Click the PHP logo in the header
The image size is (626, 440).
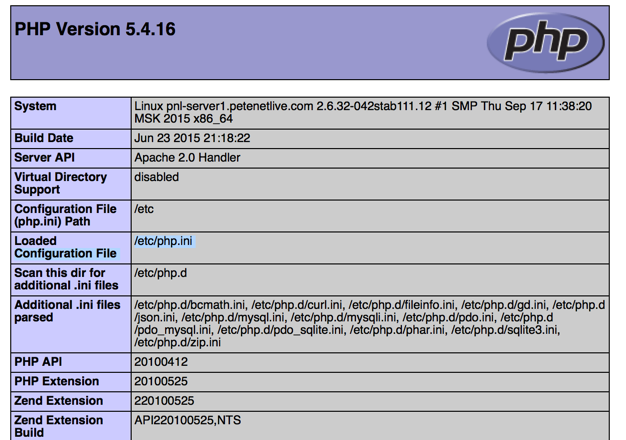pyautogui.click(x=545, y=42)
